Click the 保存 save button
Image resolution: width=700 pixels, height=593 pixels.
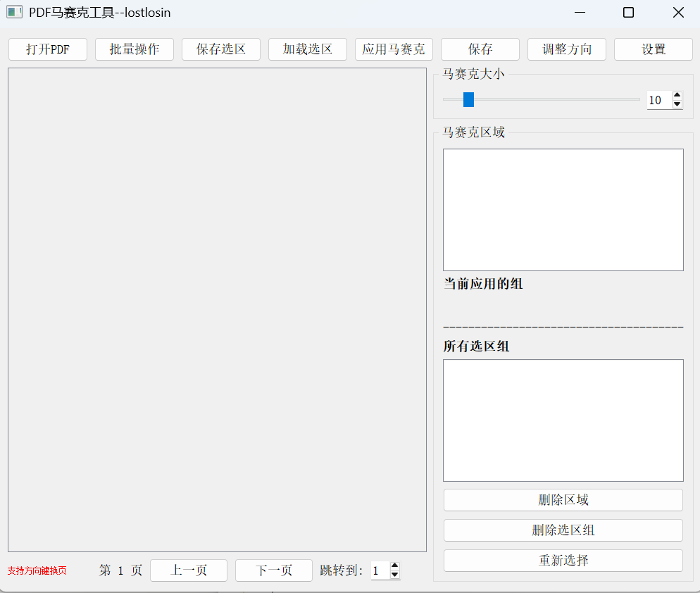click(480, 49)
